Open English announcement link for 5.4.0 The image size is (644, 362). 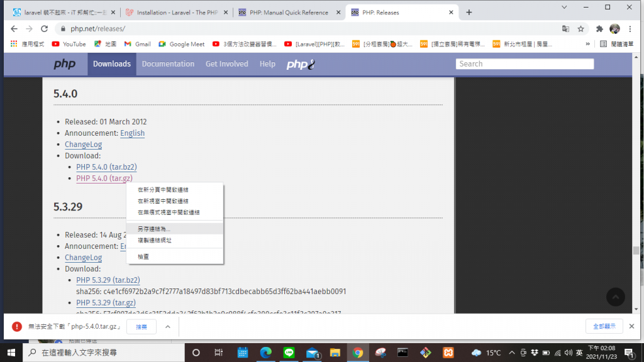pos(132,133)
